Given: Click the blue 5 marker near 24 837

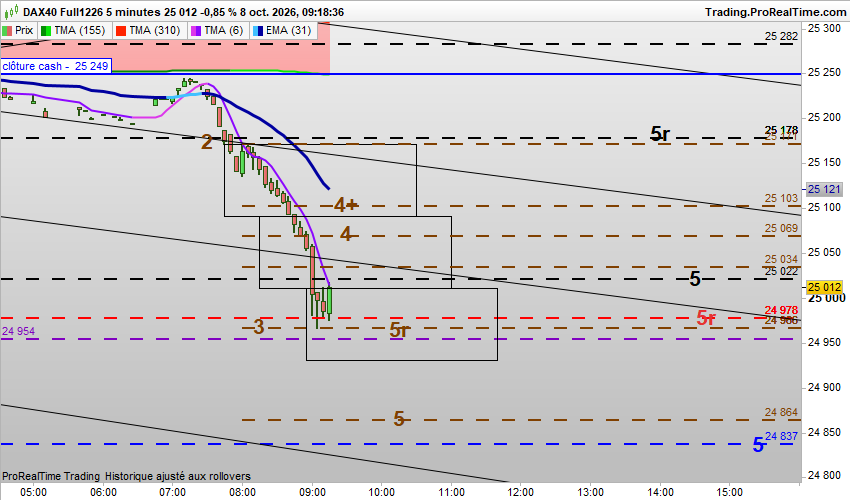Looking at the screenshot, I should [758, 445].
